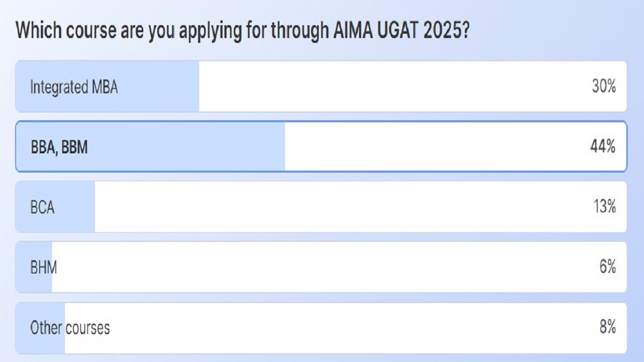Pick the "BCA" poll option label
This screenshot has height=362, width=644.
click(42, 207)
